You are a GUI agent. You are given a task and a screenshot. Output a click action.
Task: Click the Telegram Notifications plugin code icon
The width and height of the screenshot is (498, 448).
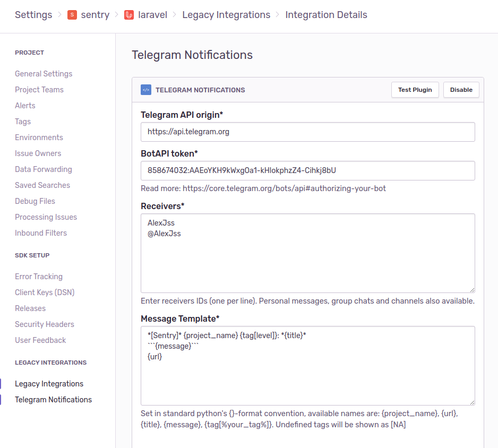pyautogui.click(x=146, y=90)
